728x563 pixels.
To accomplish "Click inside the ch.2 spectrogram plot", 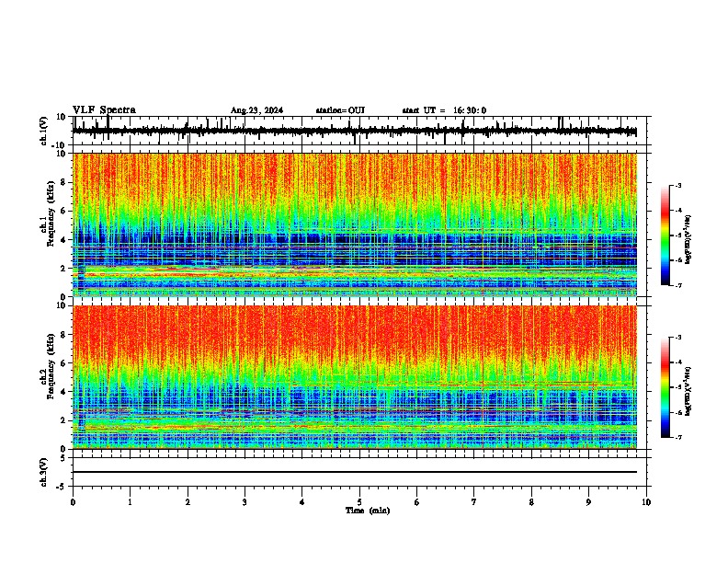I will pyautogui.click(x=355, y=377).
